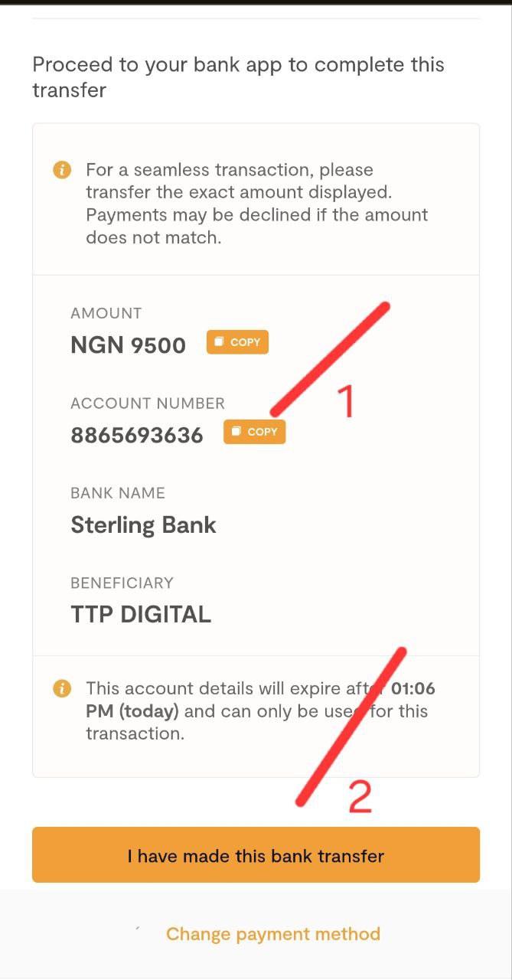Screen dimensions: 512x980
Task: Tap the clipboard icon in the amount Copy button
Action: [219, 342]
